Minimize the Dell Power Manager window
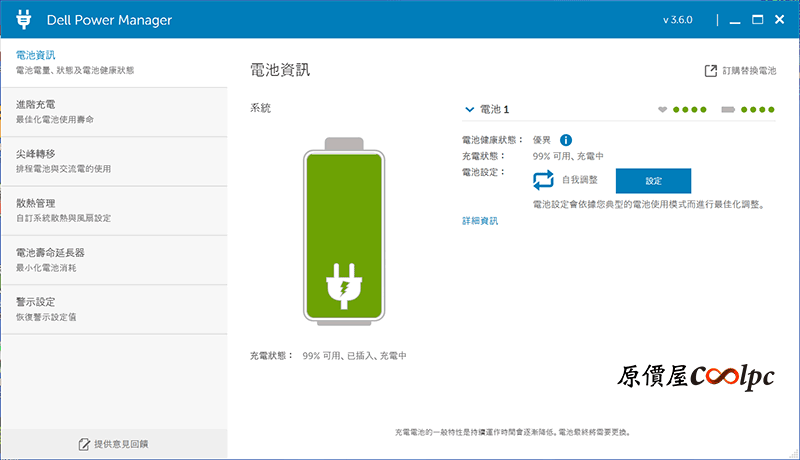800x460 pixels. click(x=735, y=20)
